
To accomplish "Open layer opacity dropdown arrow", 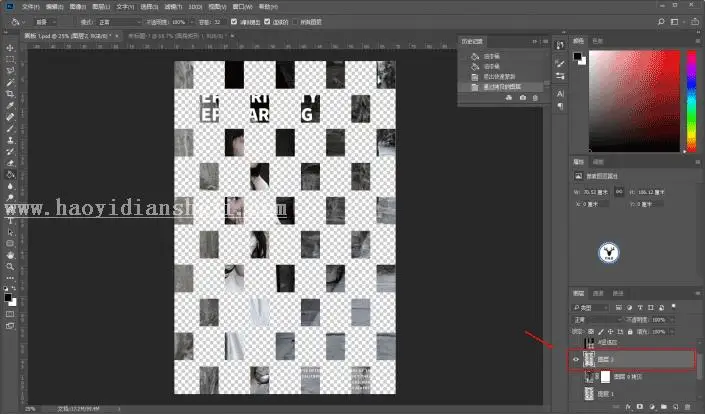I will point(672,320).
